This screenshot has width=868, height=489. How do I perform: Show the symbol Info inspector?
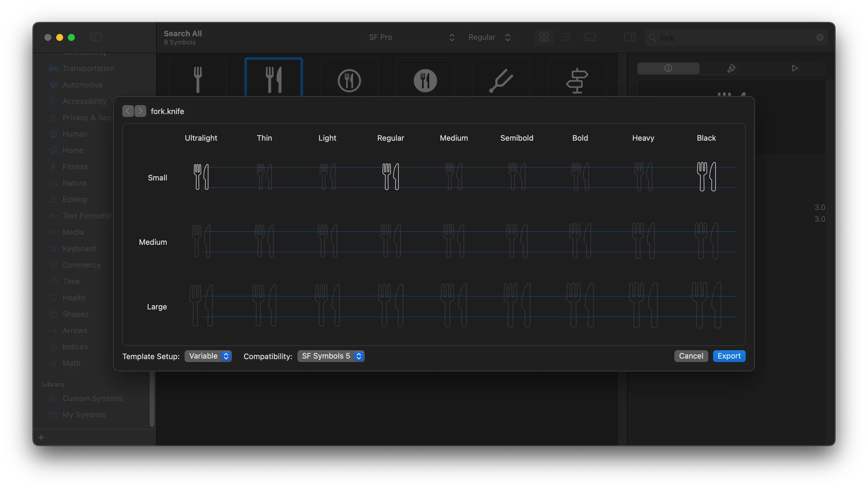pos(668,68)
